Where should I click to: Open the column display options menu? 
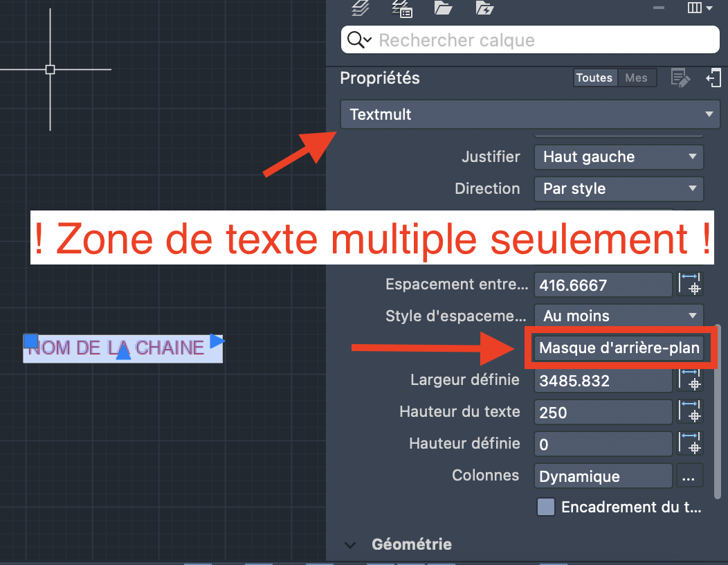(x=700, y=8)
